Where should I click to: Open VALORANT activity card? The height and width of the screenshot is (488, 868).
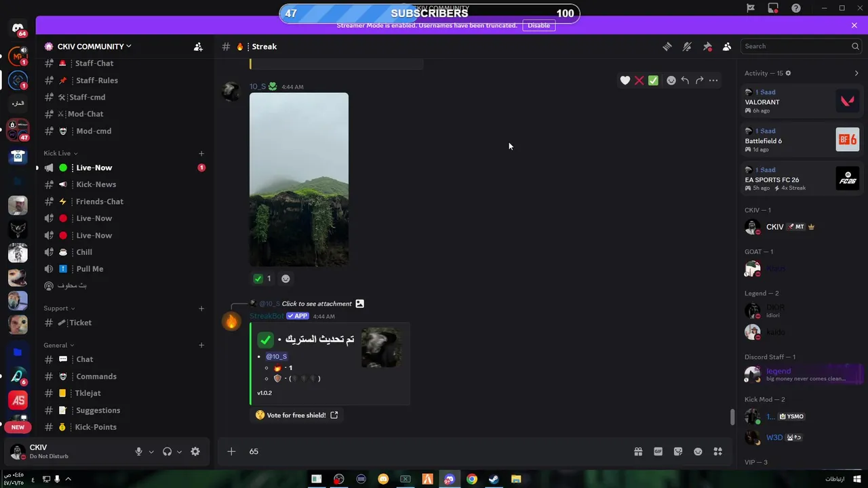tap(801, 102)
